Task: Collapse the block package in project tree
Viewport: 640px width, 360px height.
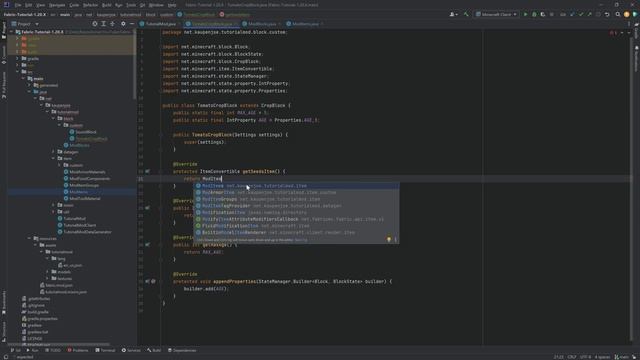Action: pyautogui.click(x=53, y=118)
